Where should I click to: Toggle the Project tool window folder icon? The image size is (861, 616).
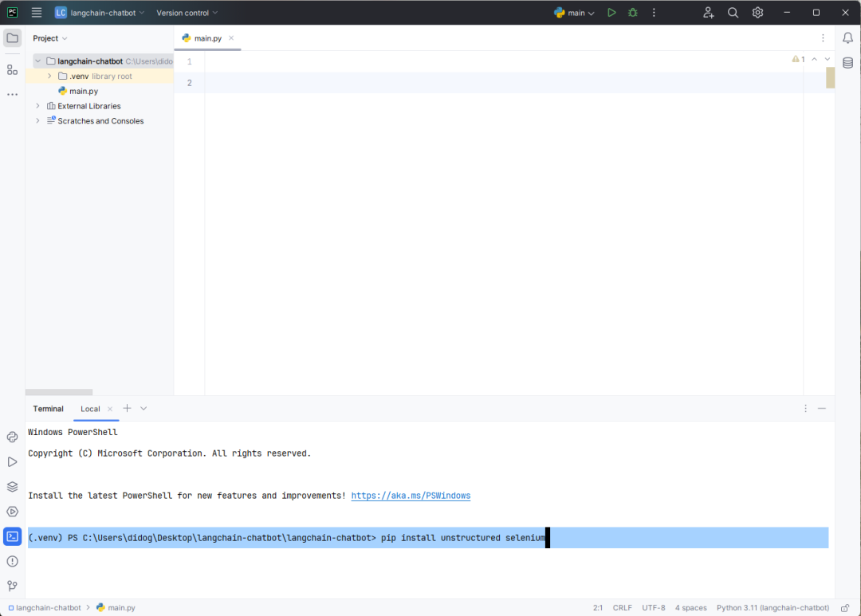click(12, 38)
